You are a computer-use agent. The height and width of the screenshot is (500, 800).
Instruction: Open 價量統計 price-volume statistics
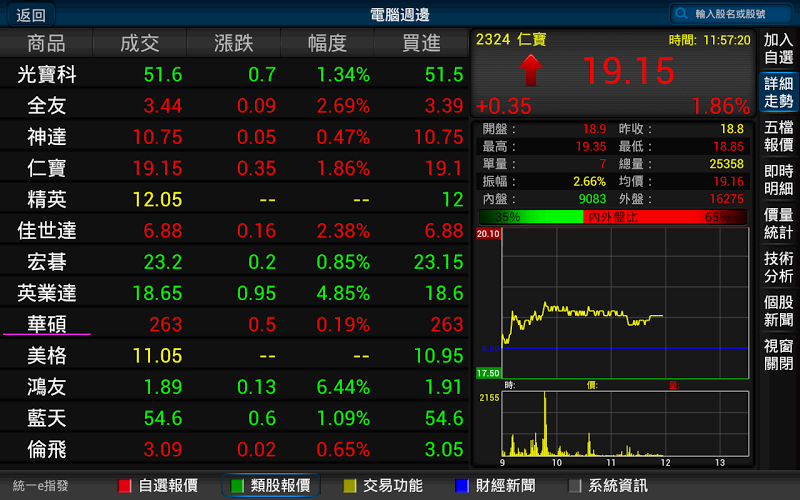[x=779, y=224]
